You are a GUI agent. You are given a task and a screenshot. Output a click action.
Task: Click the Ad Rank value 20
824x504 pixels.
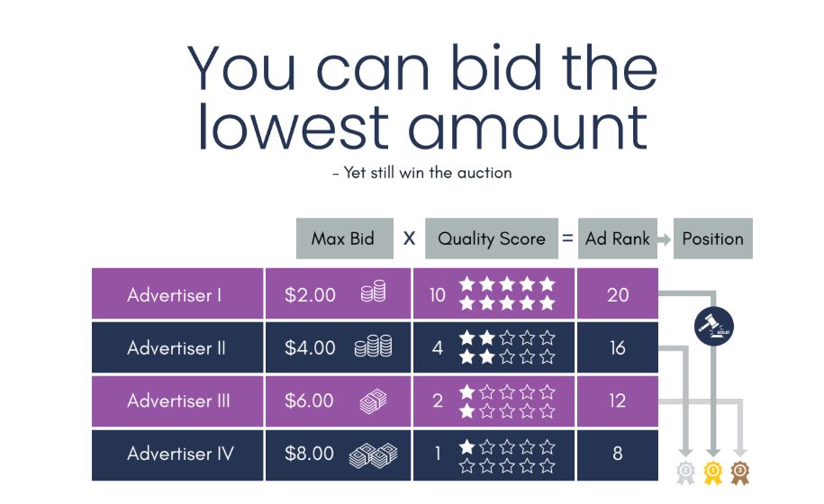[618, 295]
